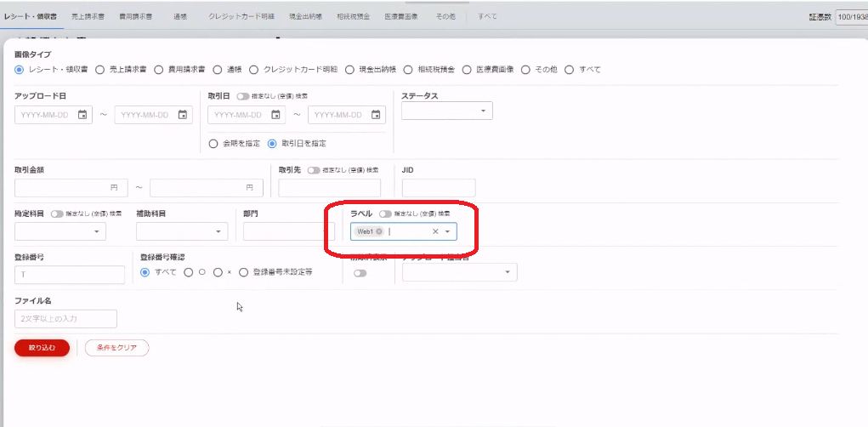Select the 医療費画像 radio option
The height and width of the screenshot is (427, 868).
(467, 70)
